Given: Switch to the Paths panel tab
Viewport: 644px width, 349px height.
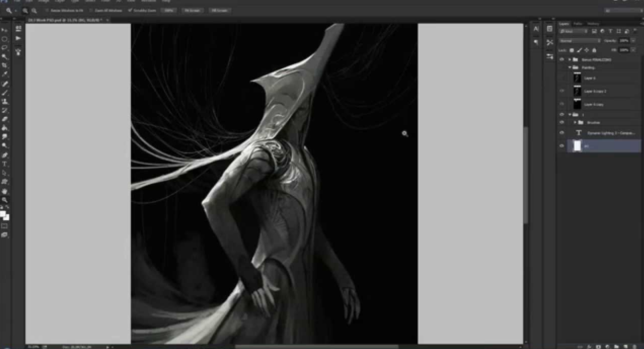Looking at the screenshot, I should [x=578, y=24].
